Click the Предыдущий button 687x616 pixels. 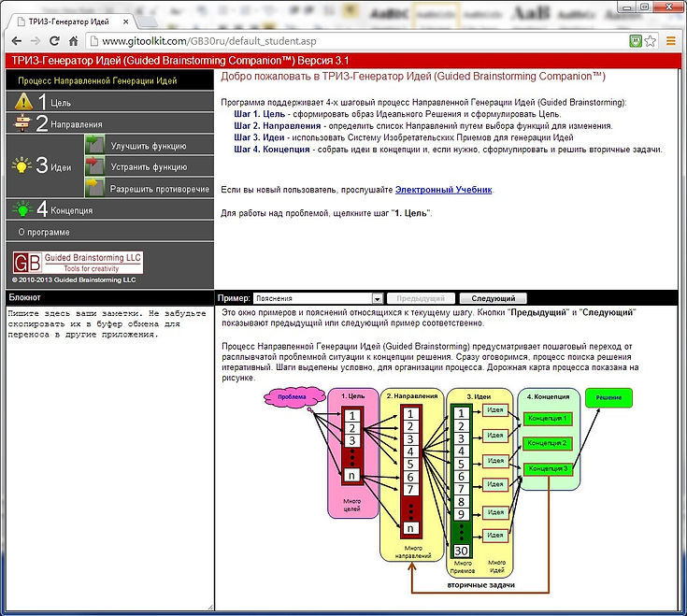click(421, 298)
